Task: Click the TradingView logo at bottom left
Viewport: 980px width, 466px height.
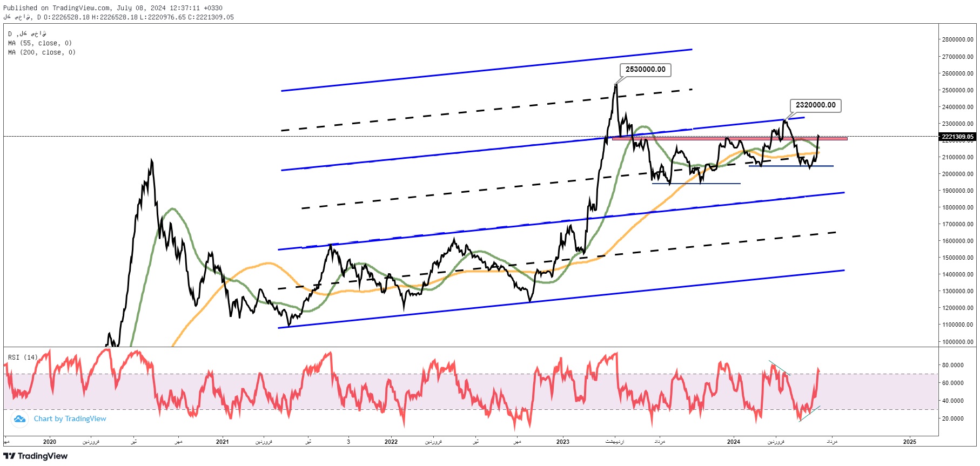Action: pyautogui.click(x=35, y=456)
